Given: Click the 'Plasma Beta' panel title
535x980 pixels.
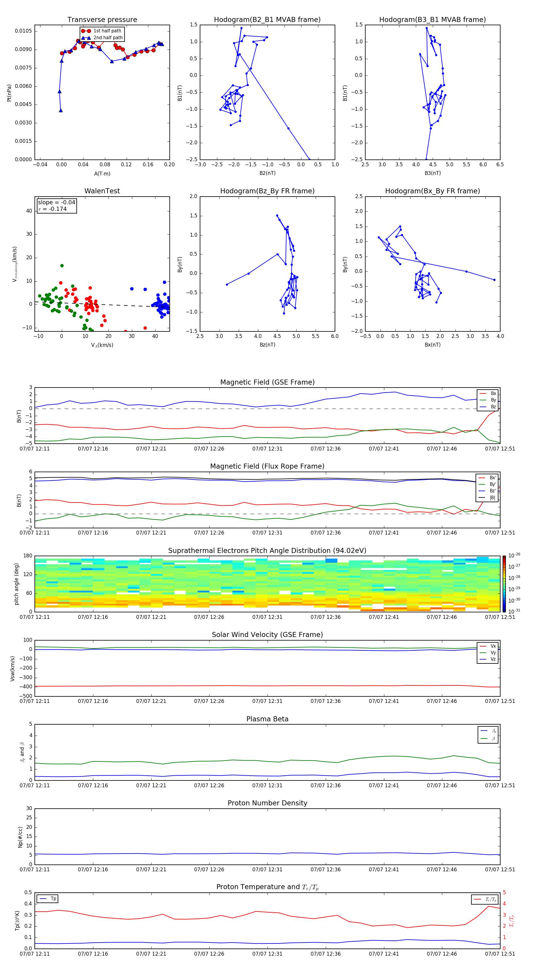Looking at the screenshot, I should (267, 719).
